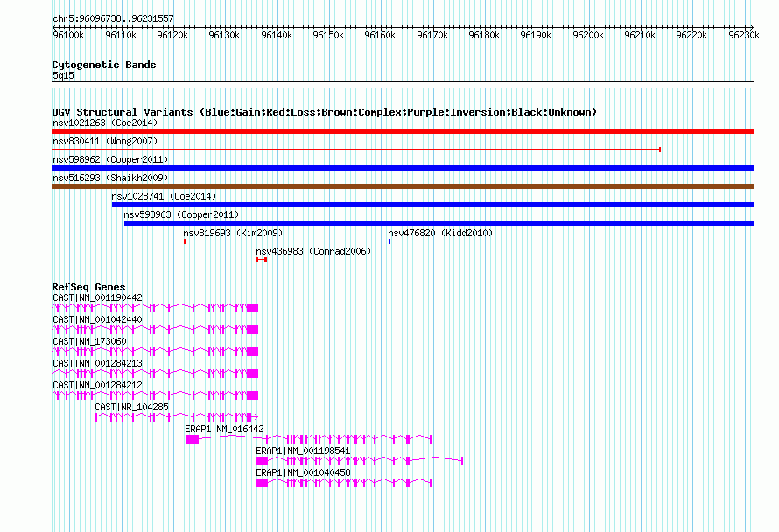Click the ERAP1|NM_001198541 gene model glyph
Screen dimensions: 779x532
point(360,461)
